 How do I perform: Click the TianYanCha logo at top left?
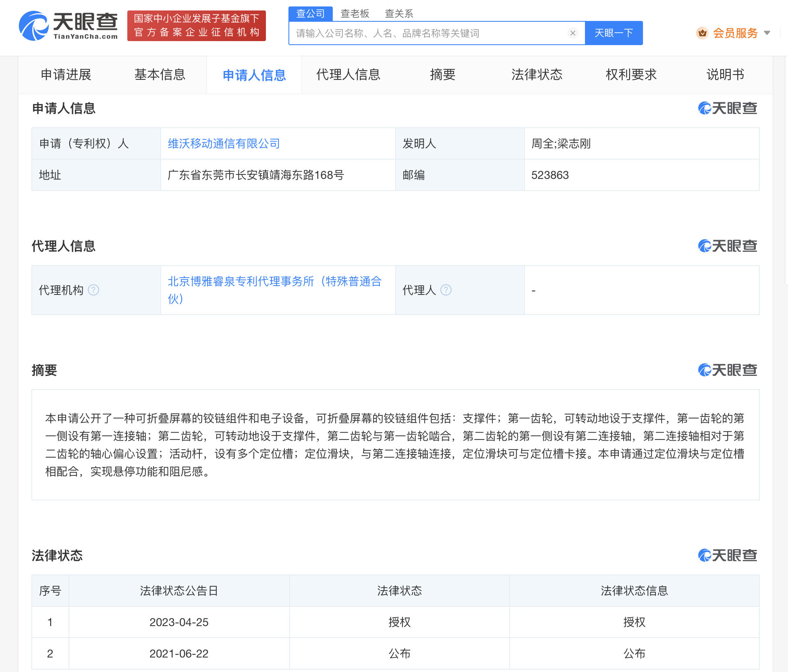[68, 26]
